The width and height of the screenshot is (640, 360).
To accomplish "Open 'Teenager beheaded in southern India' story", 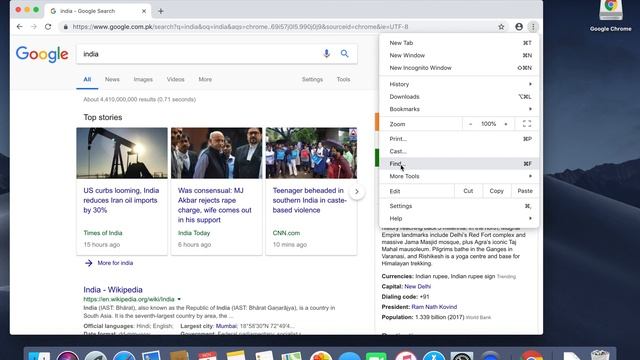I will coord(309,200).
